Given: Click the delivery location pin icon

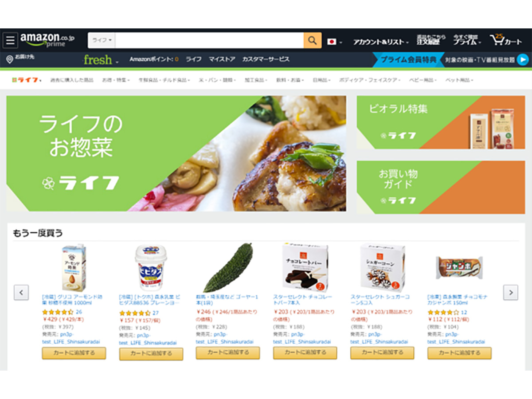Looking at the screenshot, I should [x=10, y=59].
